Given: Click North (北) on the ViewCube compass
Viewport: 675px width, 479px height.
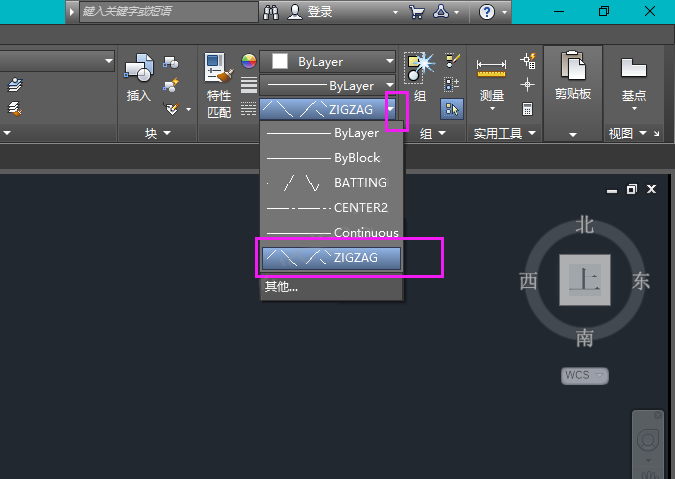Looking at the screenshot, I should coord(585,225).
